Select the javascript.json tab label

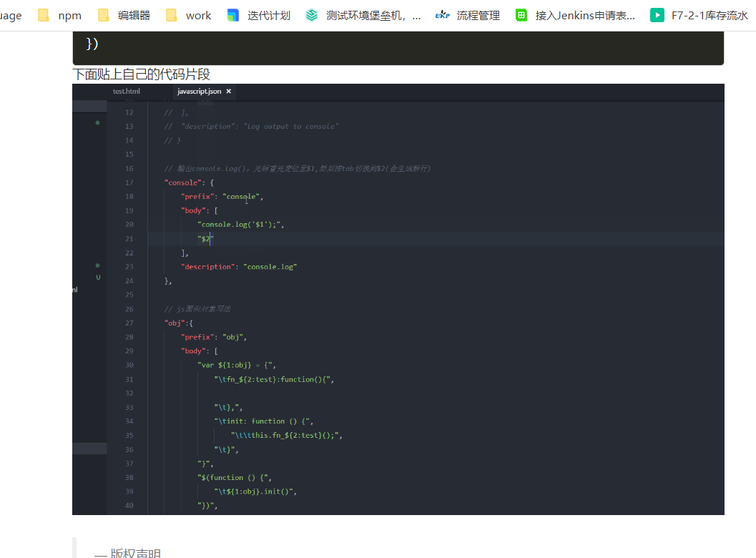[199, 92]
